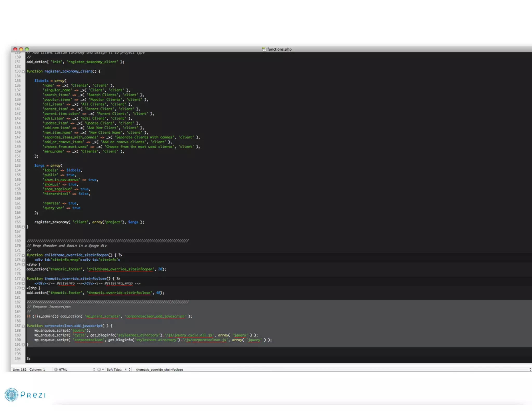
Task: Click the fold end marker on line 179
Action: pos(23,288)
